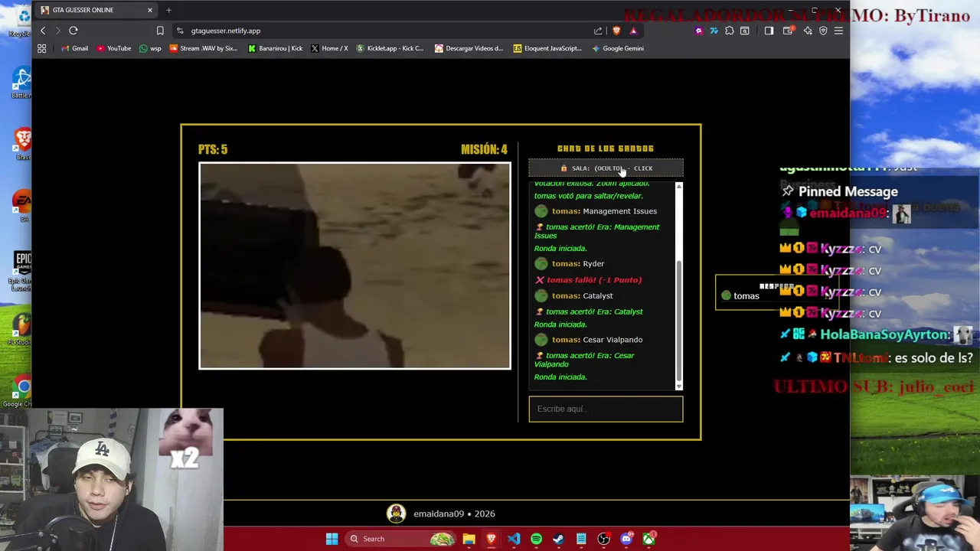
Task: Bookmark this page using the bookmark icon
Action: pyautogui.click(x=160, y=31)
